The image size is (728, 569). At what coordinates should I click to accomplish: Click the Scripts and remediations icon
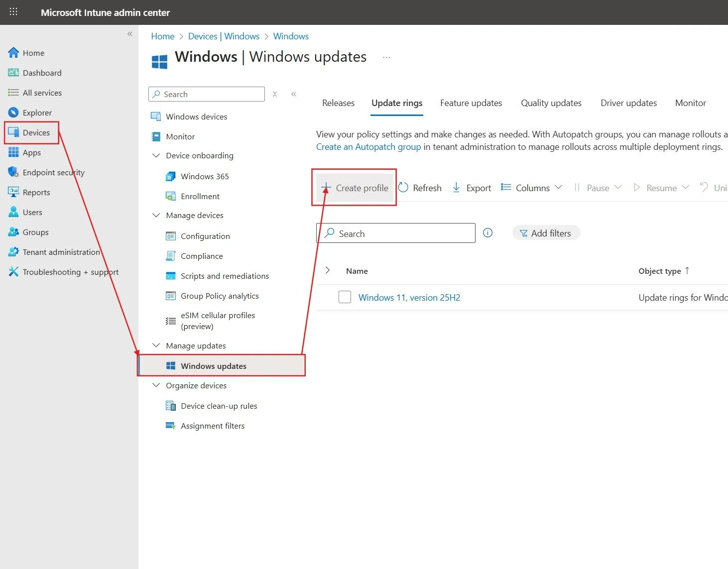pyautogui.click(x=170, y=276)
